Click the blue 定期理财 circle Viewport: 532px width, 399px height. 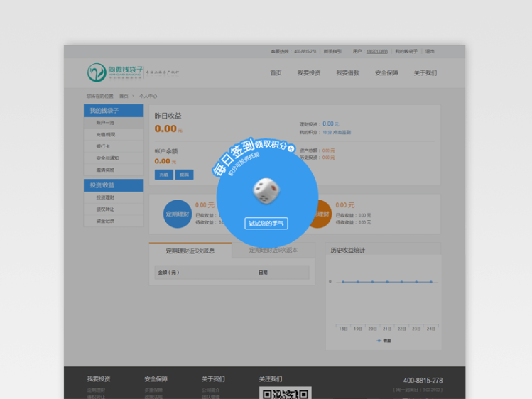pos(178,214)
